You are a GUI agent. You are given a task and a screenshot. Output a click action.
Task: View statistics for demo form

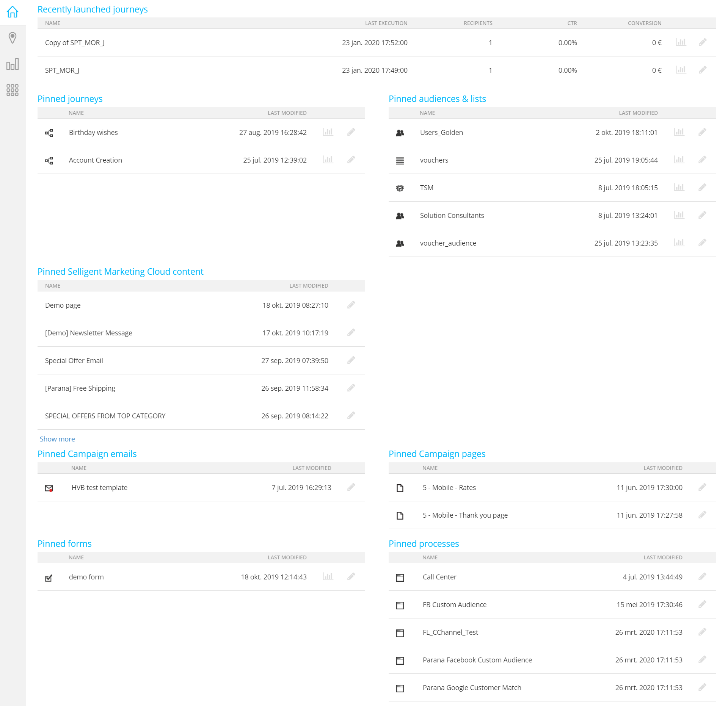pos(328,576)
